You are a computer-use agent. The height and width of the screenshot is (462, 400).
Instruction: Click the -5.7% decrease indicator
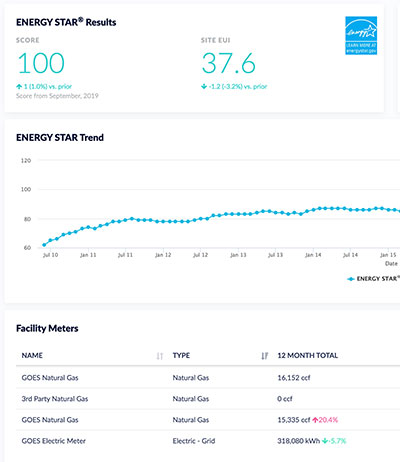(334, 441)
